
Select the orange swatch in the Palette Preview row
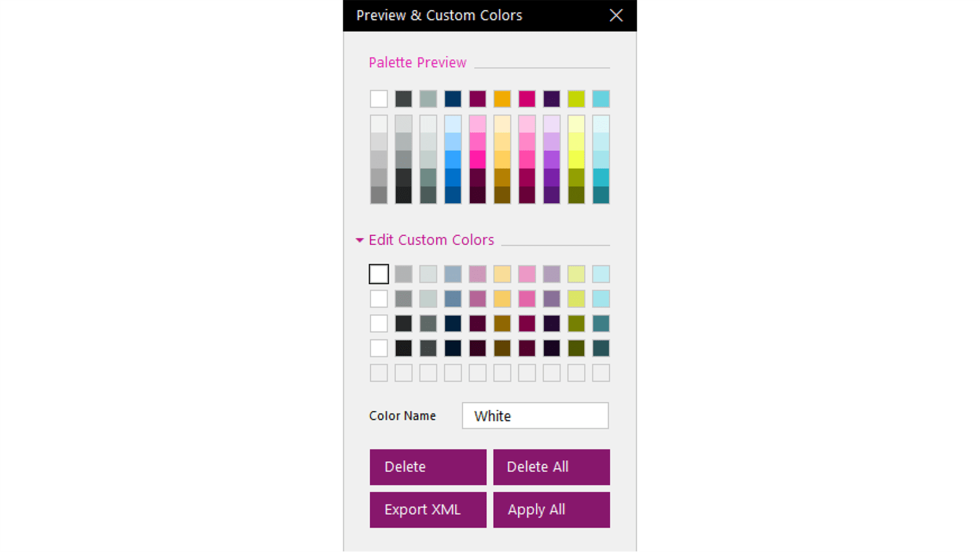click(x=502, y=99)
